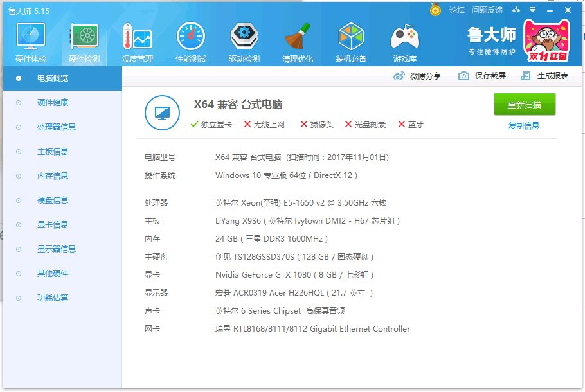This screenshot has height=392, width=585.
Task: Click the 创见 TS128GSSD370S disk value
Action: [294, 257]
